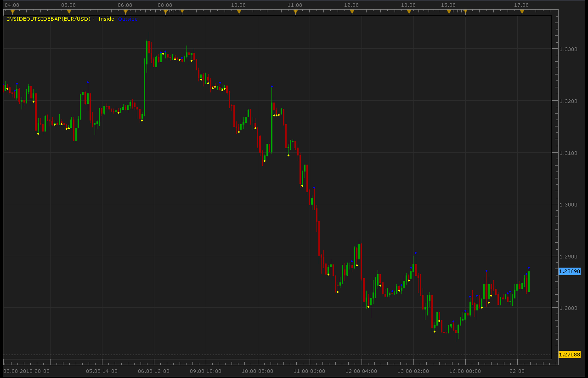Click the 1.3000 price axis label
This screenshot has height=378, width=588.
pos(568,205)
